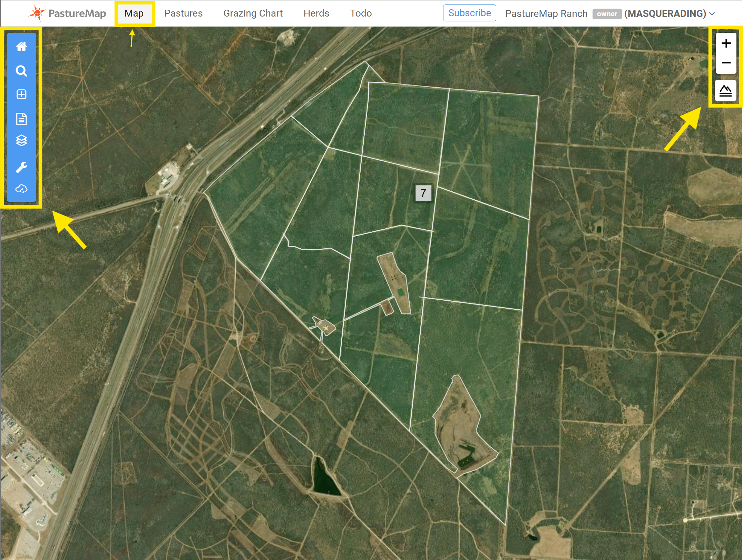The image size is (743, 560).
Task: Click the Subscribe button
Action: (469, 13)
